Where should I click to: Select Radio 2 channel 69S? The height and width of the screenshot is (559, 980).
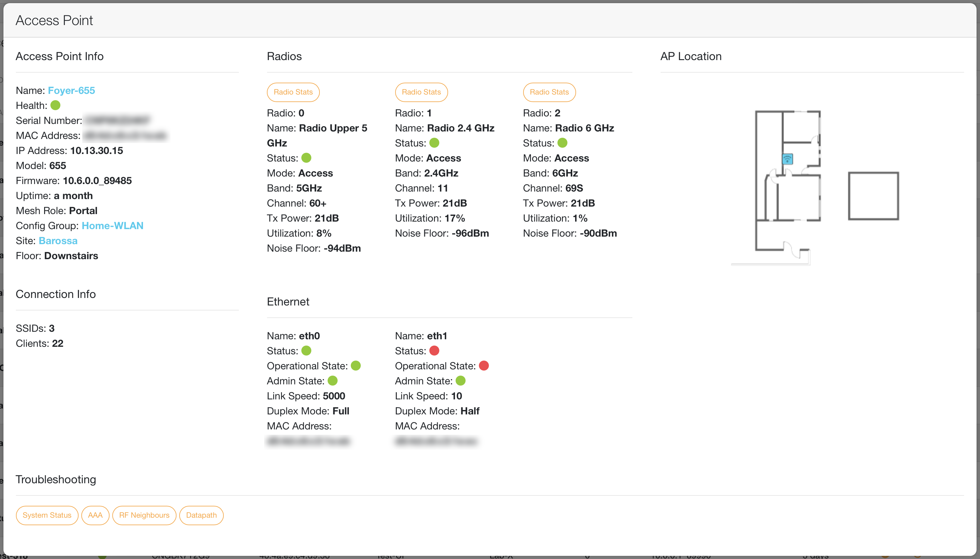tap(574, 188)
